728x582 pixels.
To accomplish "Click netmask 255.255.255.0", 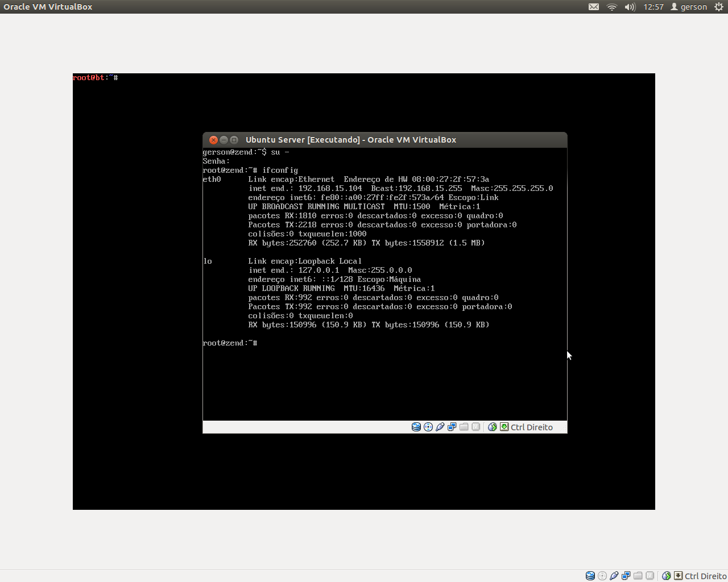I will point(523,189).
